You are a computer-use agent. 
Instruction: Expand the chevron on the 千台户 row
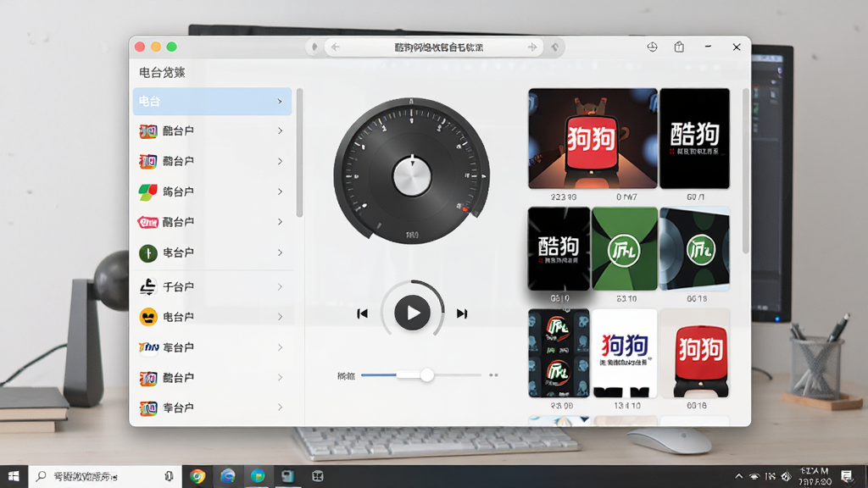(x=280, y=286)
